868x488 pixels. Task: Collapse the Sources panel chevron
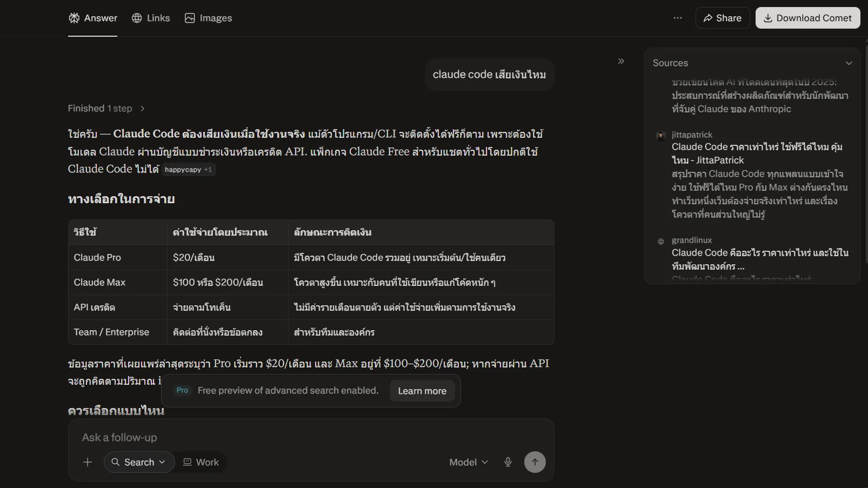coord(849,63)
